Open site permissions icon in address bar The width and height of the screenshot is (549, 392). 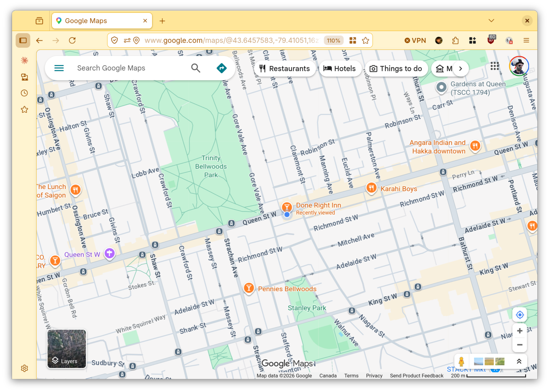pos(127,40)
